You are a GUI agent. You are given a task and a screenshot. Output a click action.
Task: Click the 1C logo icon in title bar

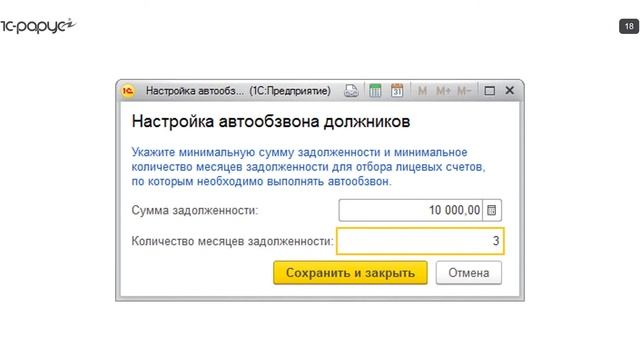click(x=128, y=91)
